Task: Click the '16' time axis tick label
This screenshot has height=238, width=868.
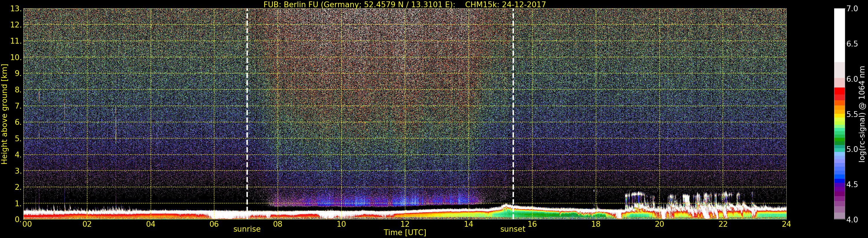Action: 532,224
